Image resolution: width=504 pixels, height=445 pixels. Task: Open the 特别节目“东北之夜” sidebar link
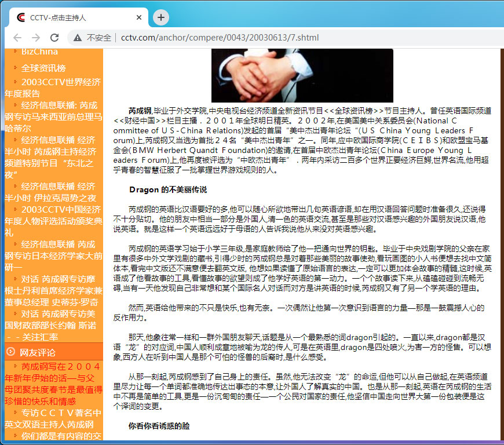pos(50,157)
